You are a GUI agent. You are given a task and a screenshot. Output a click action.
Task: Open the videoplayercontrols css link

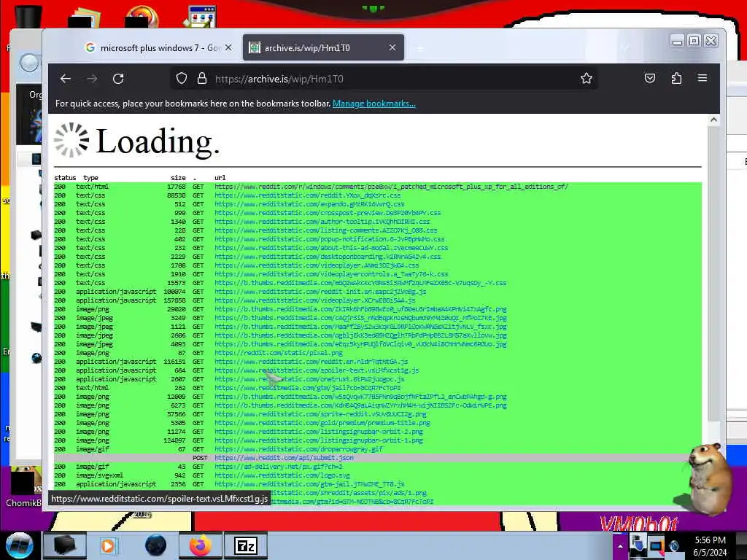[331, 274]
